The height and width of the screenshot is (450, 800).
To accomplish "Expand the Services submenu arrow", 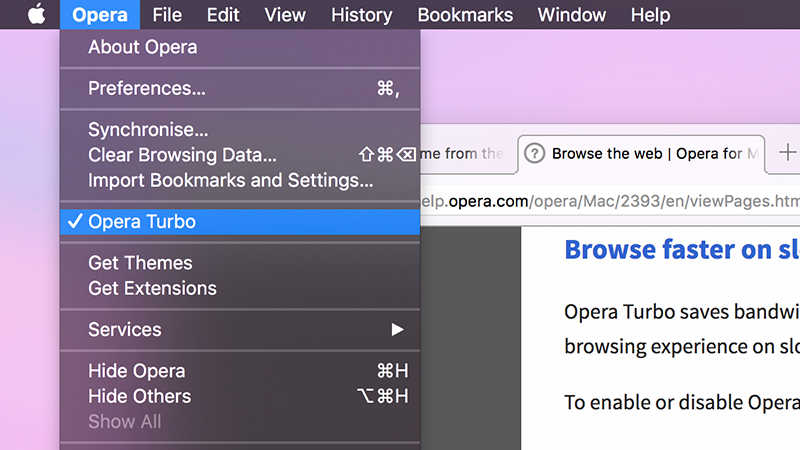I will [x=397, y=330].
